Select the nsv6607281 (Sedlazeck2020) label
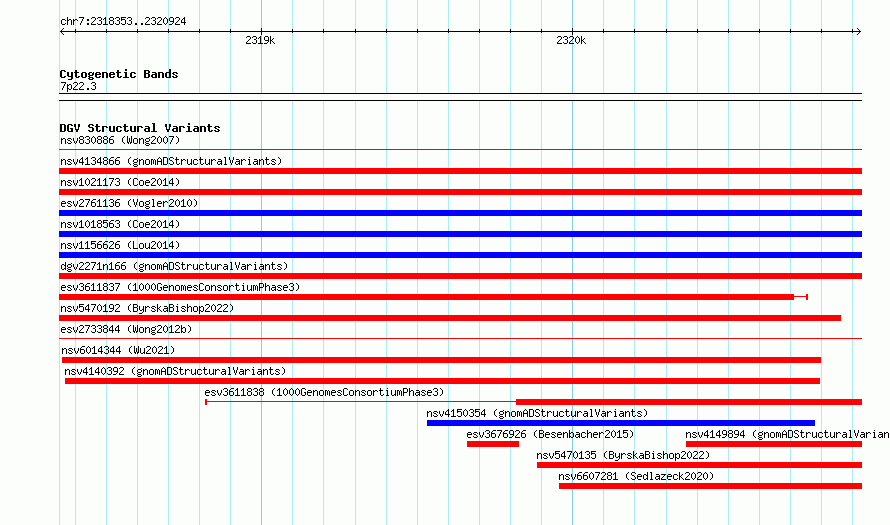The height and width of the screenshot is (525, 890). [636, 476]
